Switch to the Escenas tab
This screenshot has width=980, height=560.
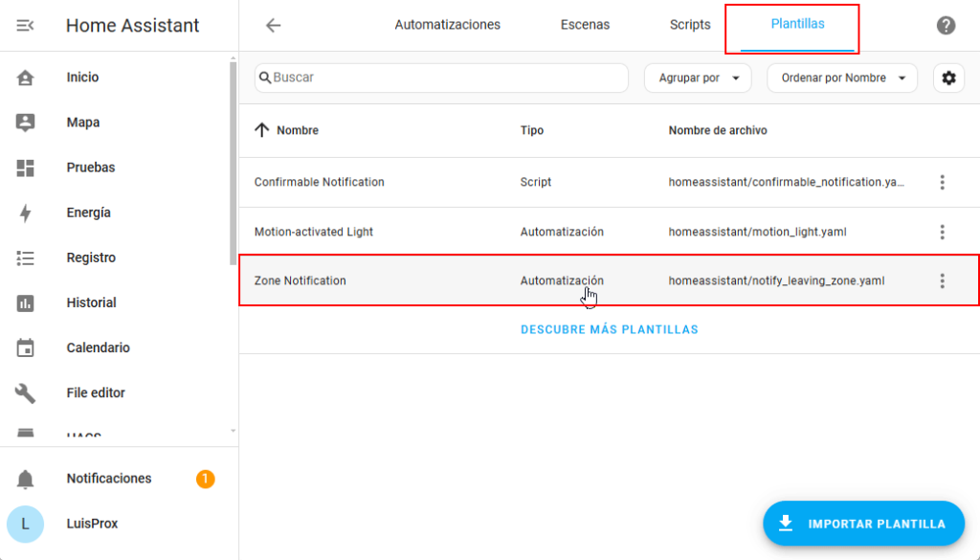coord(585,25)
